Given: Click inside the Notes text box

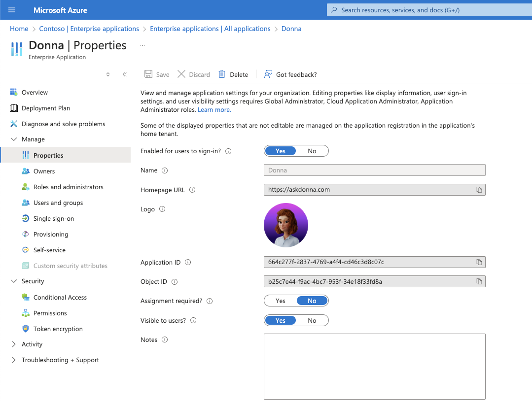Looking at the screenshot, I should (374, 366).
